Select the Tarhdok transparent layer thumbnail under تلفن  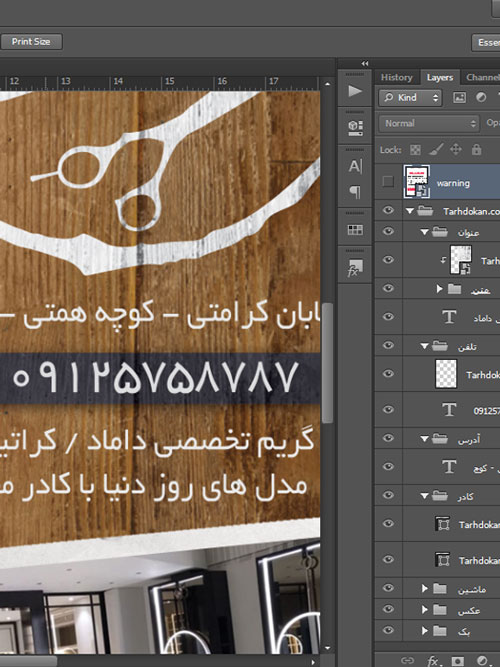point(446,374)
